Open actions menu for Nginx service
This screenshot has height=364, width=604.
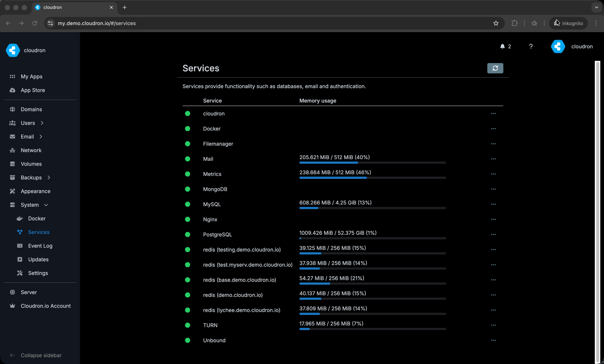click(493, 219)
